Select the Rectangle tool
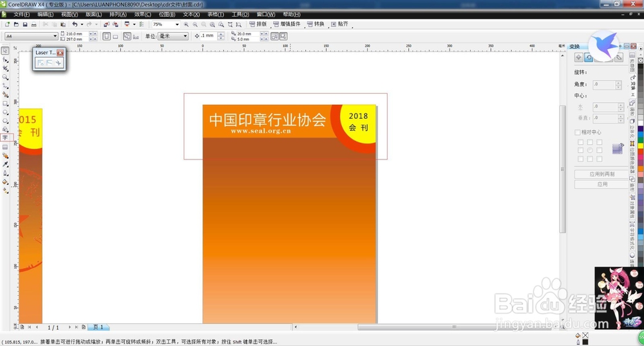 5,104
